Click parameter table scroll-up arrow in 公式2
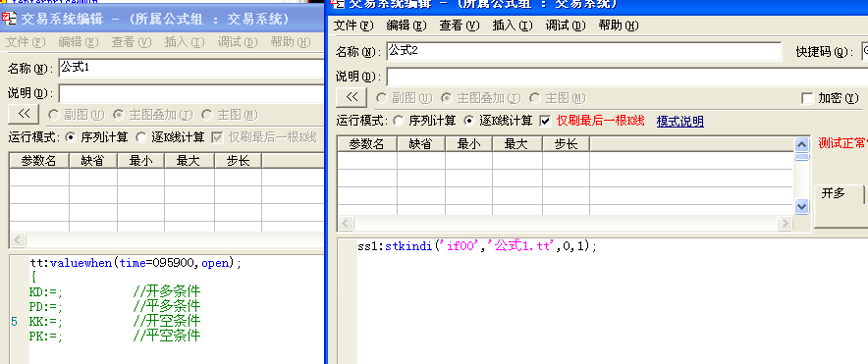Viewport: 868px width, 364px height. (x=802, y=144)
